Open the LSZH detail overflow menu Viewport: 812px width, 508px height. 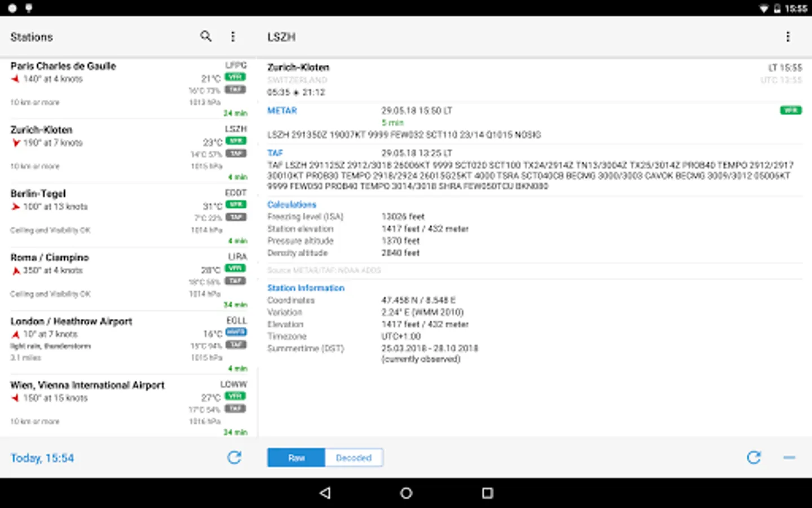pos(788,37)
